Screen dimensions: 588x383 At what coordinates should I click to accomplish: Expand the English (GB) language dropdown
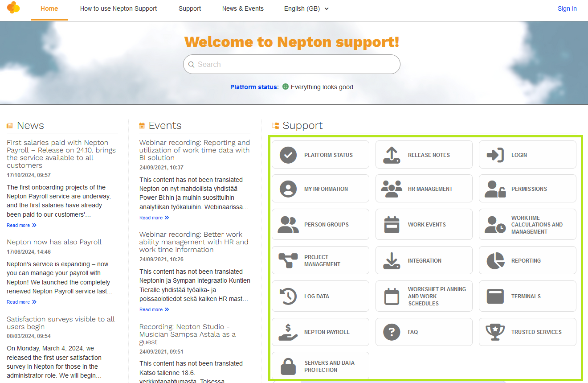[x=306, y=8]
